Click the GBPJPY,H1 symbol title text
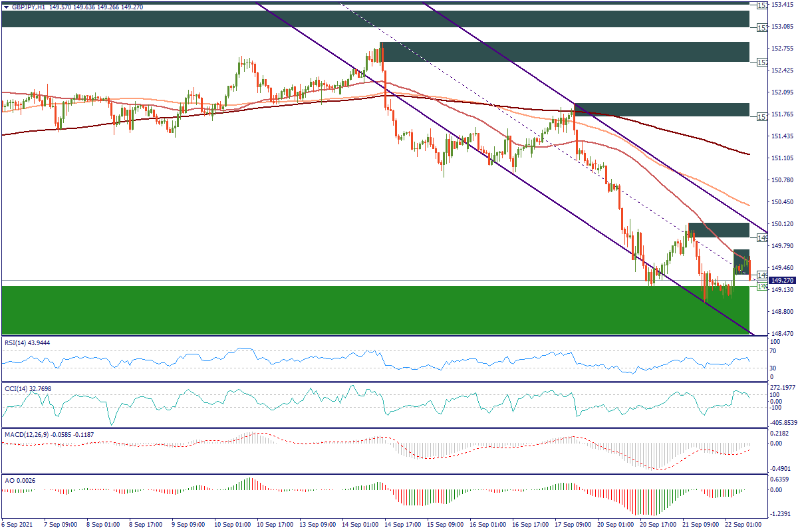This screenshot has width=798, height=532. click(x=28, y=6)
